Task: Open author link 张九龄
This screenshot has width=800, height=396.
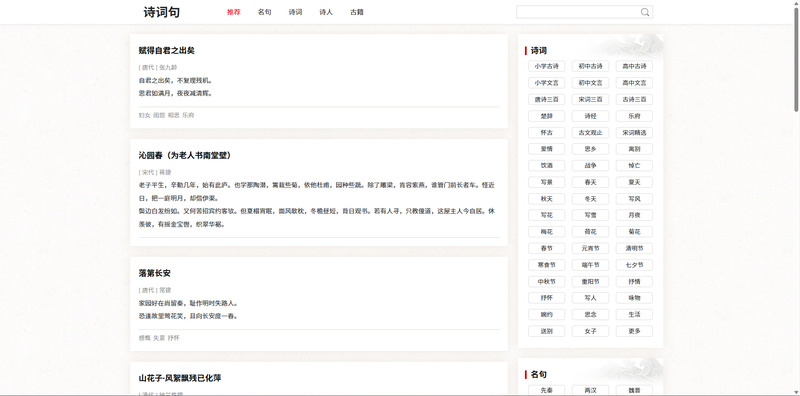Action: 168,67
